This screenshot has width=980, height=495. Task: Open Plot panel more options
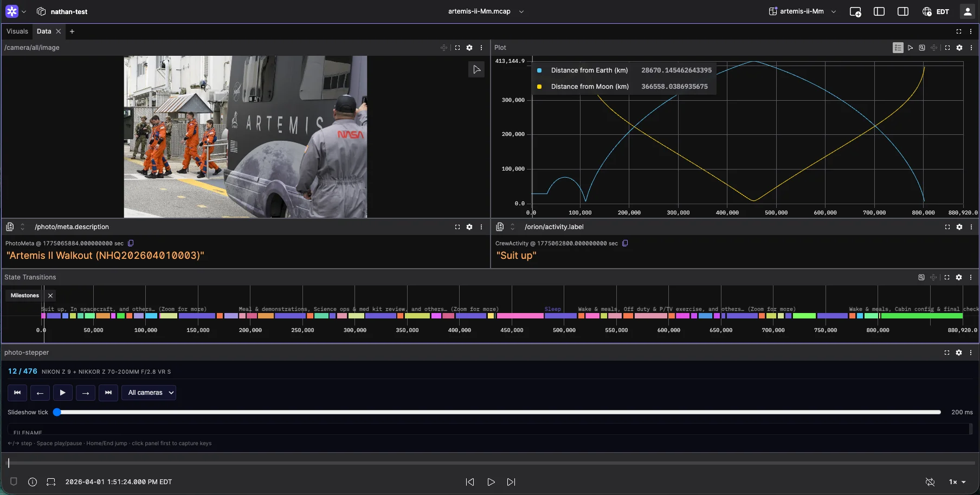(x=971, y=48)
